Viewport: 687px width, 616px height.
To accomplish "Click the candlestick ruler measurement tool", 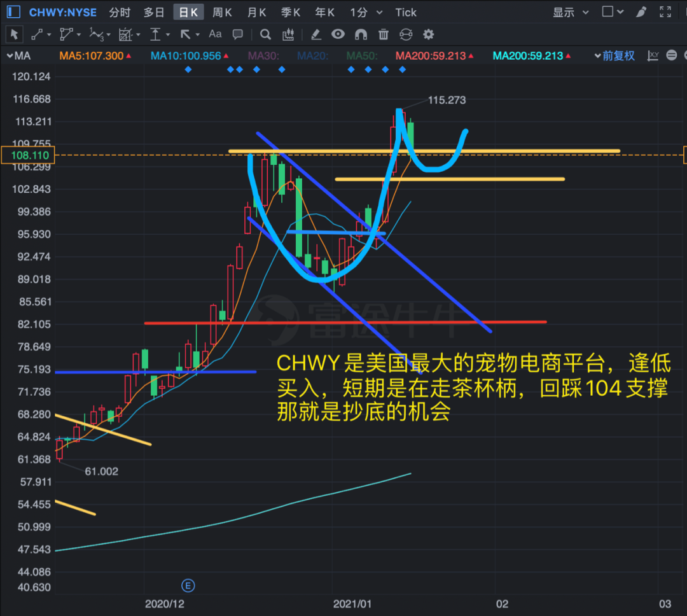I will [x=288, y=34].
